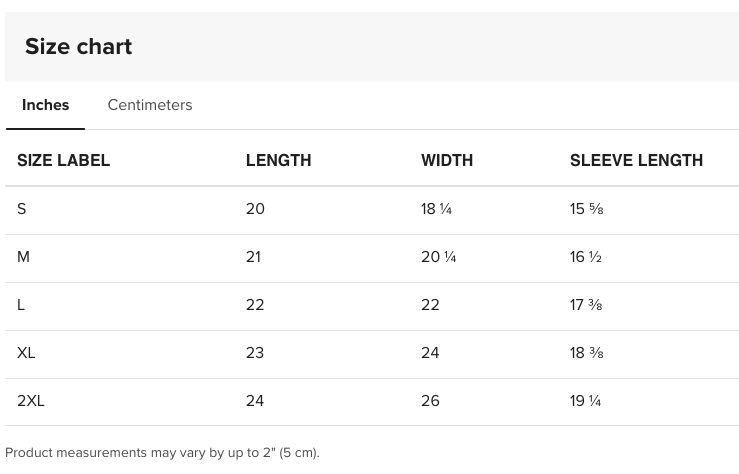Select the SIZE LABEL column header
739x474 pixels.
tap(63, 160)
